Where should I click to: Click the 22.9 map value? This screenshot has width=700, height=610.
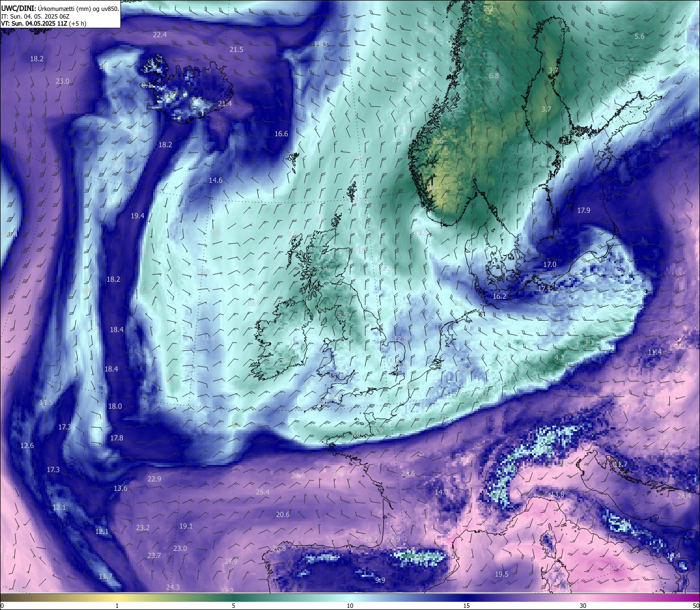pyautogui.click(x=154, y=479)
